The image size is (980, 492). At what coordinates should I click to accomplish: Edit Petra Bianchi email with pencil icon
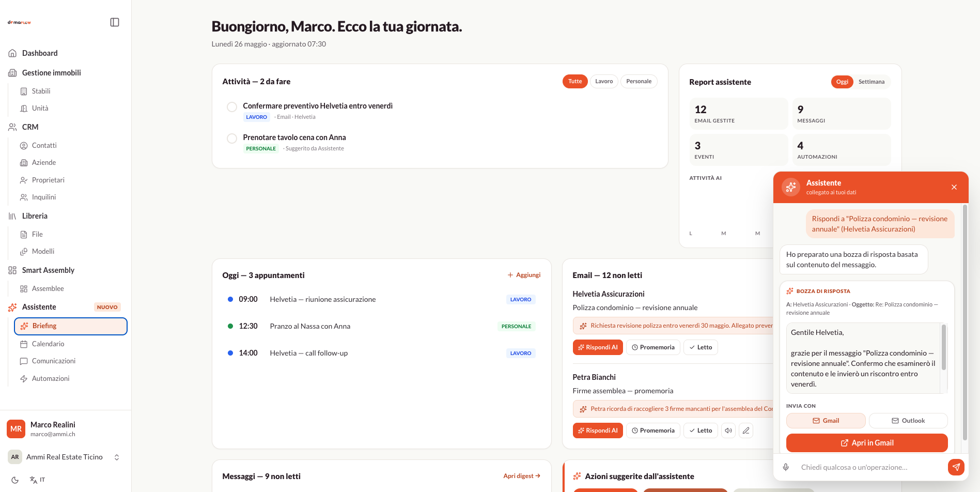coord(746,431)
